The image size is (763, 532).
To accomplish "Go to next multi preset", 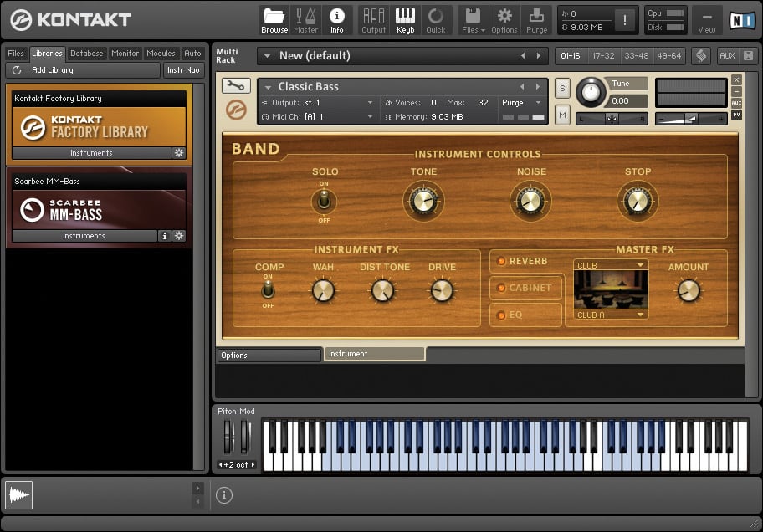I will [x=539, y=56].
